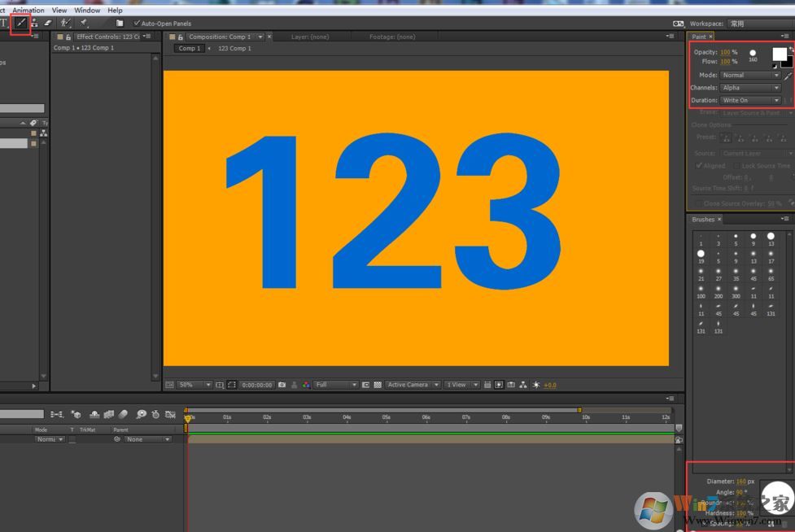
Task: Select the Eraser tool
Action: coord(48,23)
